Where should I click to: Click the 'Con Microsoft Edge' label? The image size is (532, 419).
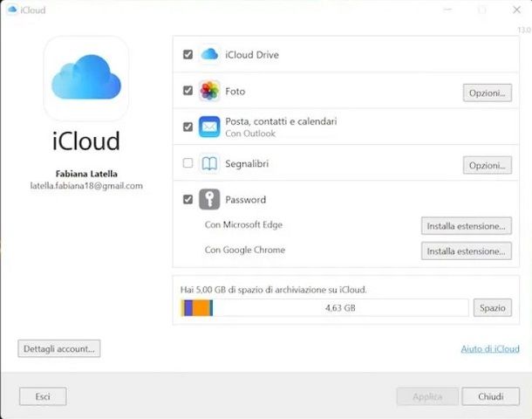tap(243, 224)
